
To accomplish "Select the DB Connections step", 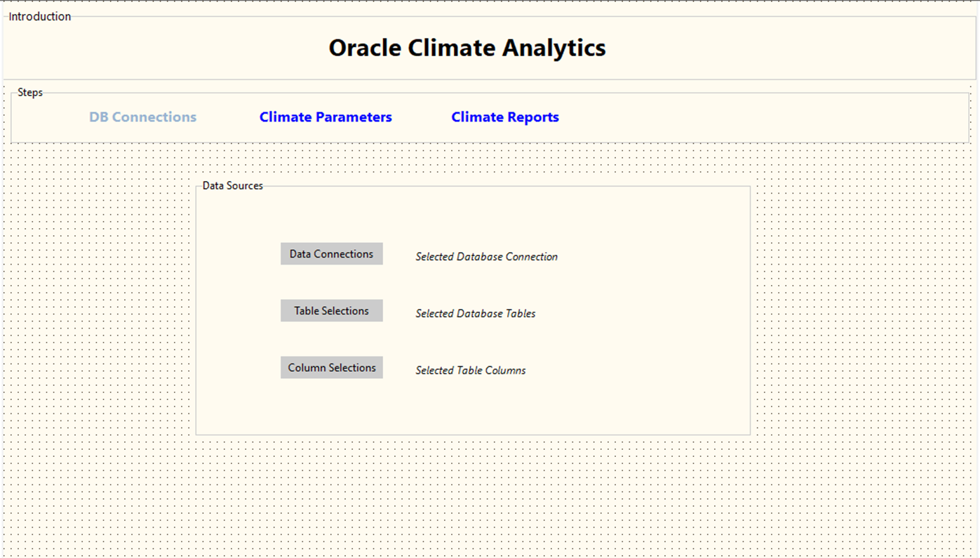I will coord(142,117).
